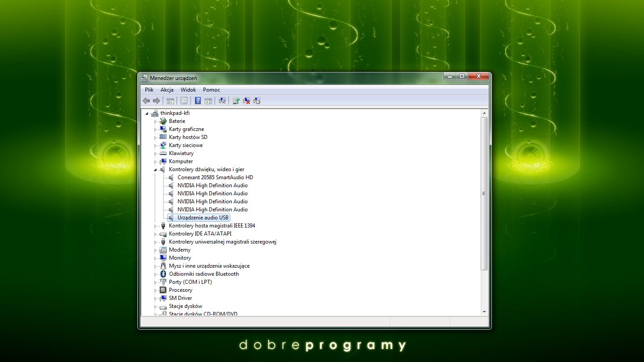
Task: Select the Monitory monitor icon
Action: (163, 258)
